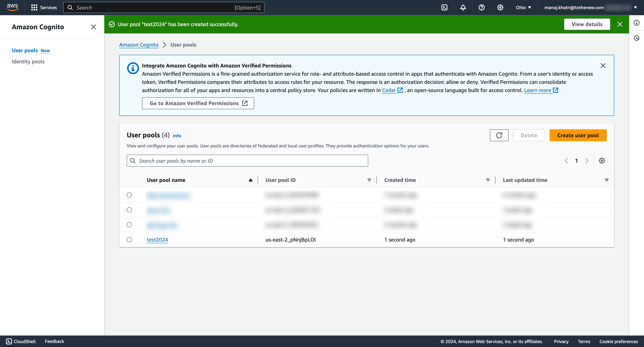Dismiss the green success banner

(620, 24)
